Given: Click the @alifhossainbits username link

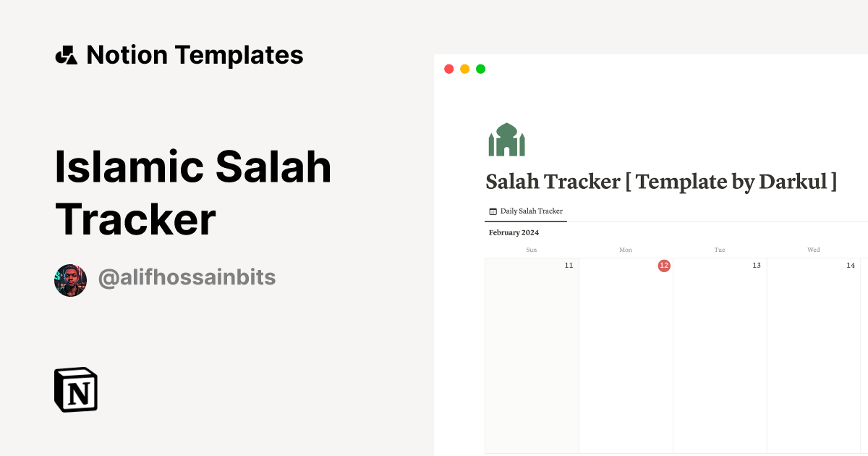Looking at the screenshot, I should [187, 277].
